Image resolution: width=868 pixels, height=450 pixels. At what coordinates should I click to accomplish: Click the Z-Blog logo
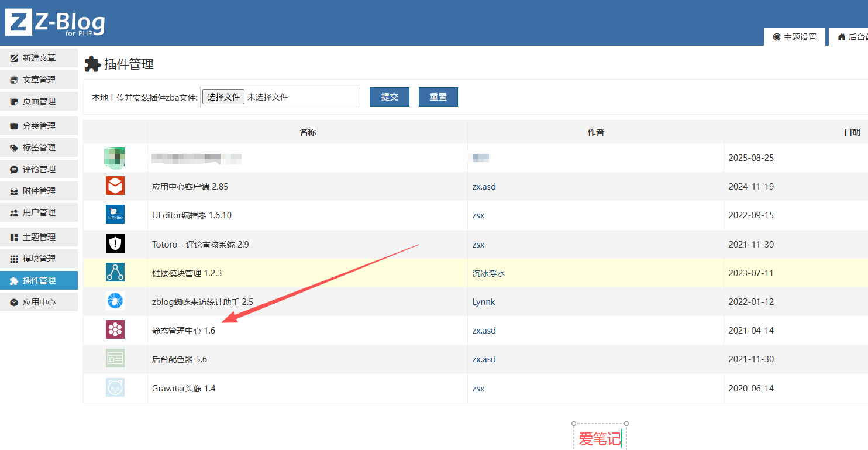[55, 22]
